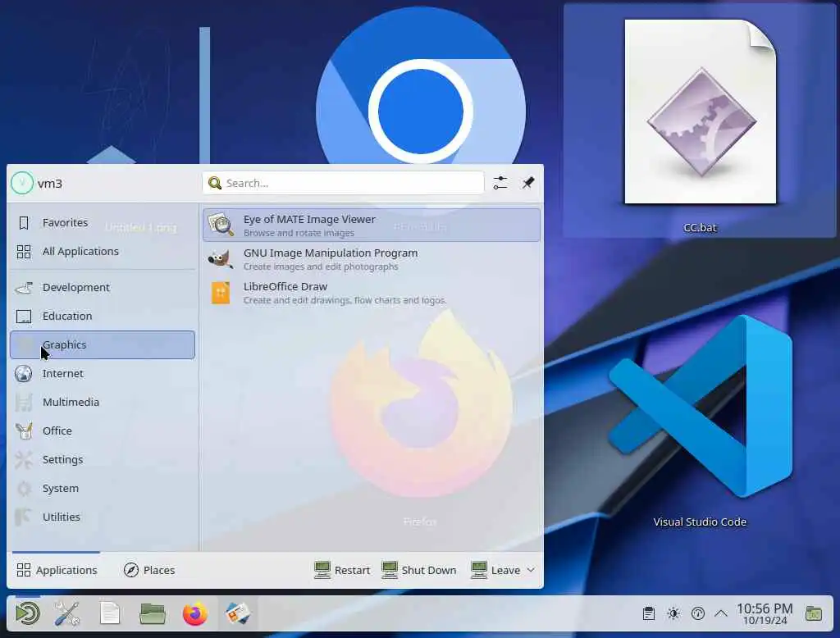Expand the Leave options arrow
Screen dimensions: 840x638
[x=531, y=570]
